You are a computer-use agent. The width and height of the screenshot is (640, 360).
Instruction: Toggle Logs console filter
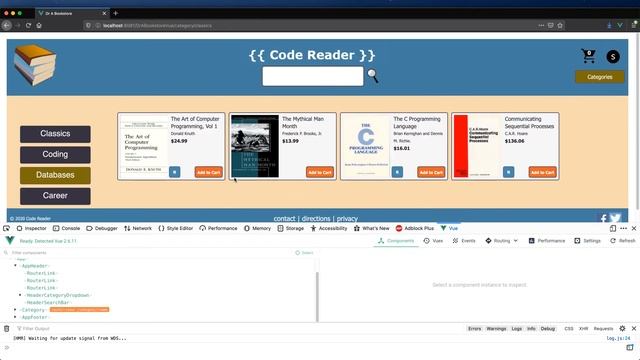point(516,329)
